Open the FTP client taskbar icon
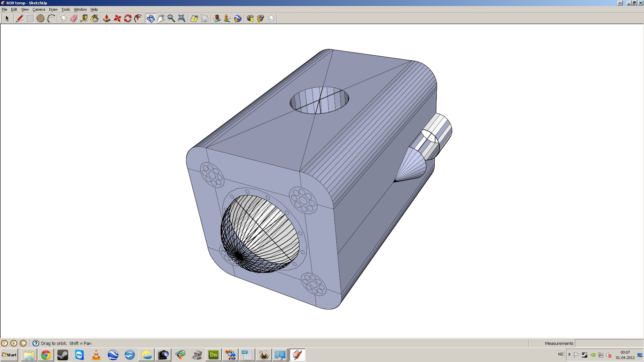Viewport: 644px width, 362px height. tap(230, 355)
